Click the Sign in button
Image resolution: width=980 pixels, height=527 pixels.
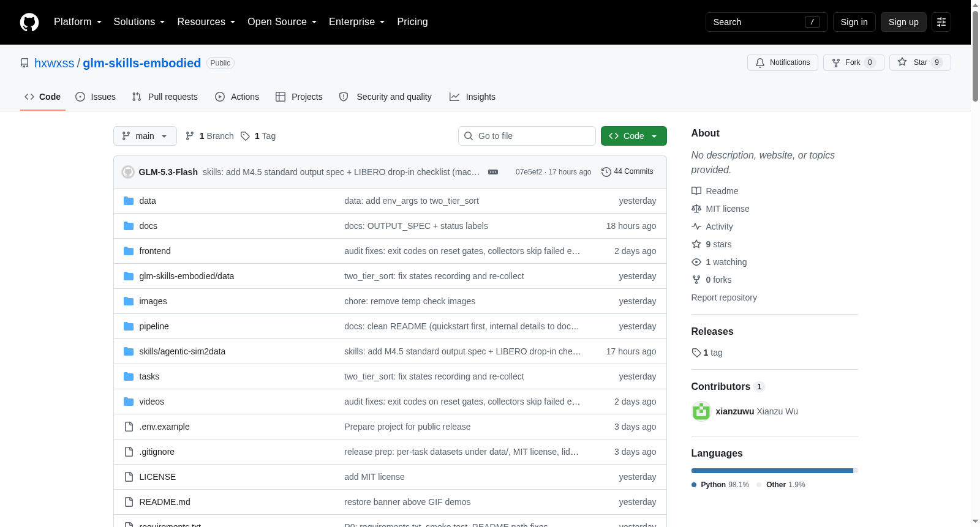point(854,22)
